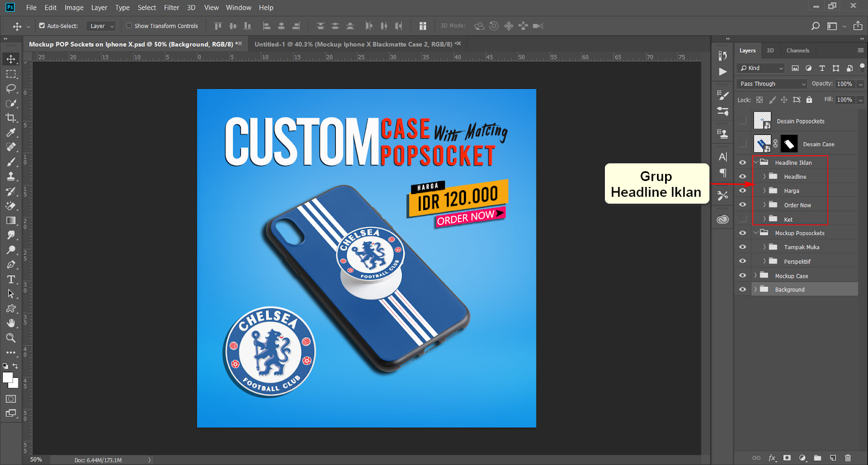
Task: Collapse the Mockup Popsockets group
Action: [756, 233]
